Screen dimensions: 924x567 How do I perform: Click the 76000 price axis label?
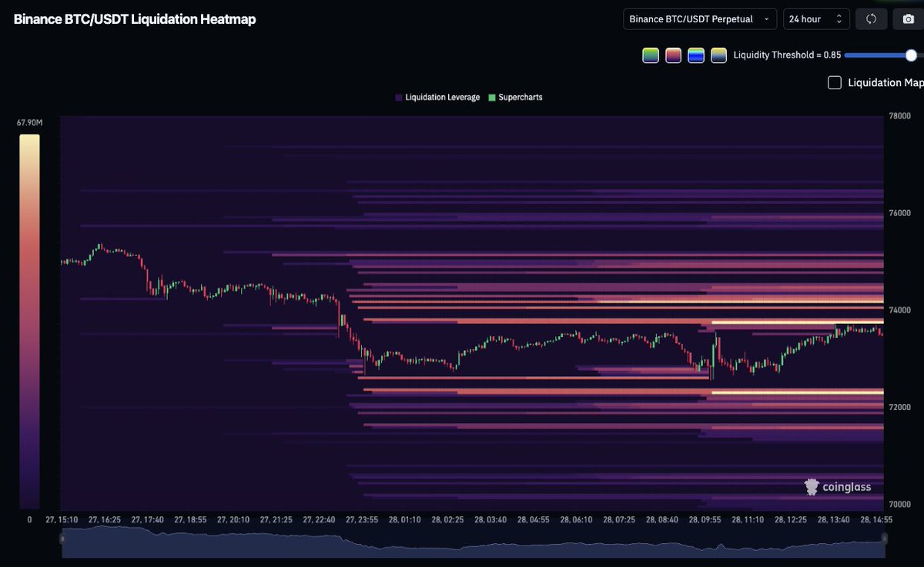900,213
